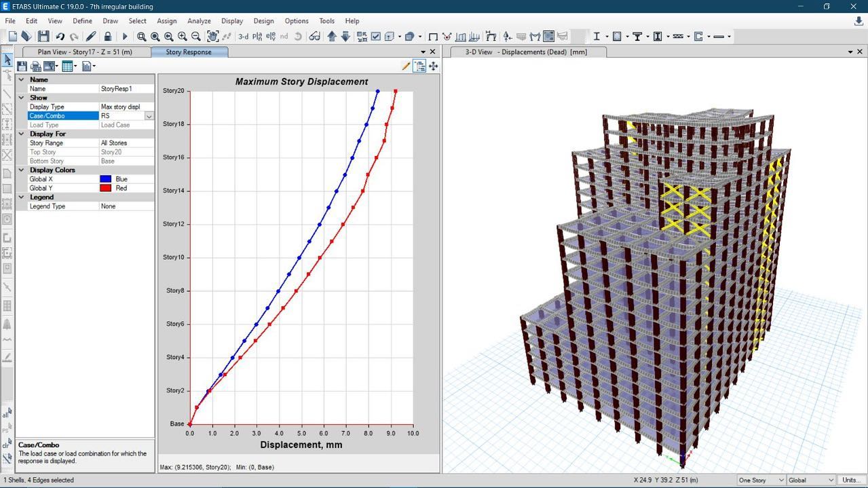
Task: Undo the last action using the toolbar arrow
Action: [x=60, y=37]
